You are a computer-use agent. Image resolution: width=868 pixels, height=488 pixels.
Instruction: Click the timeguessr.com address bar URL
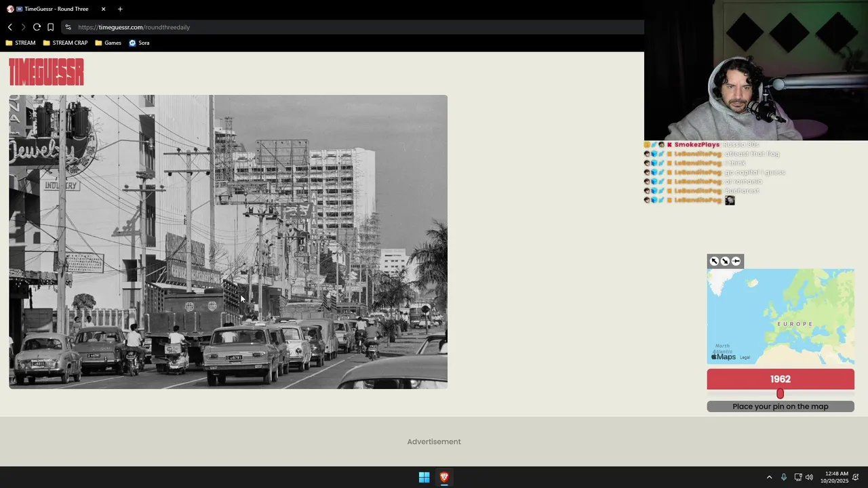(134, 27)
